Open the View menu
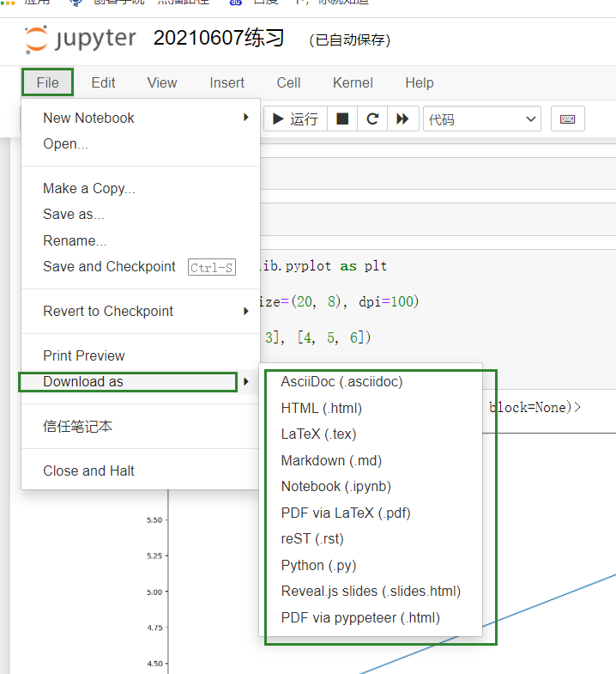The image size is (616, 674). tap(162, 82)
